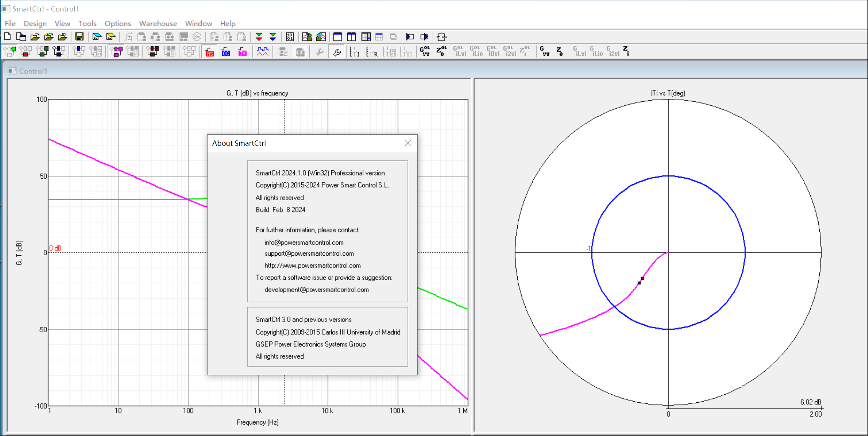
Task: Create a new blank document
Action: [7, 37]
